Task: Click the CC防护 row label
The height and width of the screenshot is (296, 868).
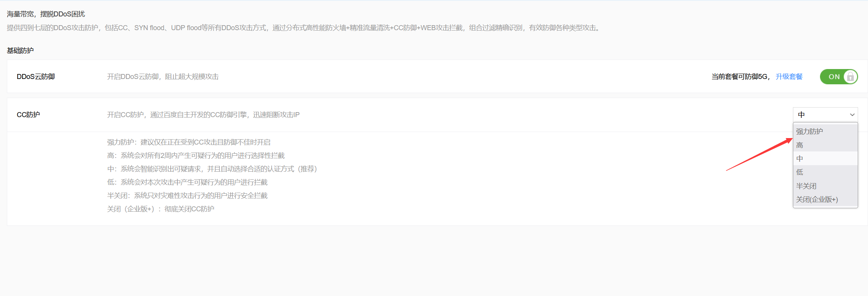Action: point(28,115)
